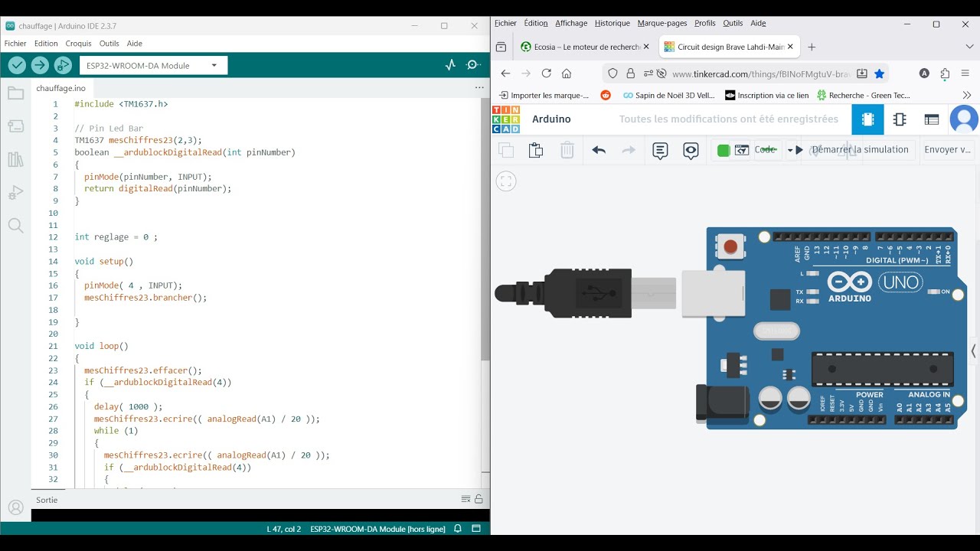The height and width of the screenshot is (551, 980).
Task: Edit the Arduino project name in Tinkercad
Action: pyautogui.click(x=551, y=119)
